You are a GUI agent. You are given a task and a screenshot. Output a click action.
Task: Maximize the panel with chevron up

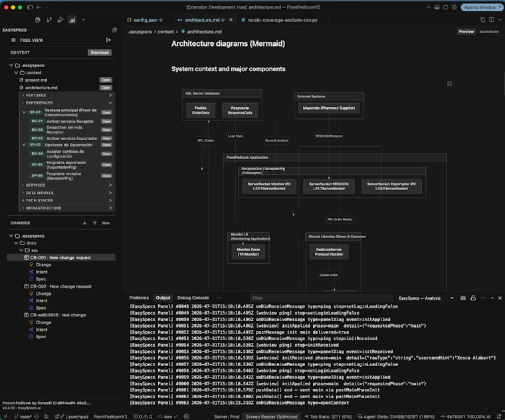tap(492, 298)
